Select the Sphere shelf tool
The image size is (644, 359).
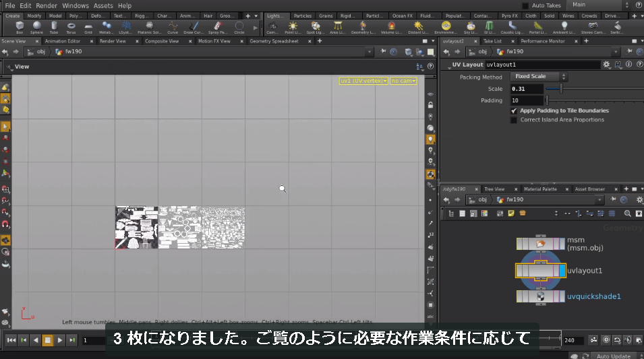(x=36, y=28)
